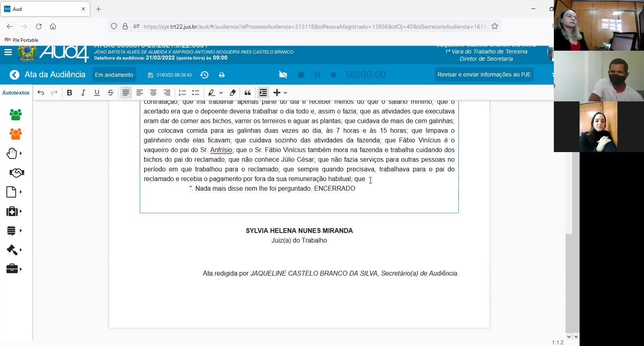644x346 pixels.
Task: Open the hamburger menu in AUD4 header
Action: coord(8,52)
